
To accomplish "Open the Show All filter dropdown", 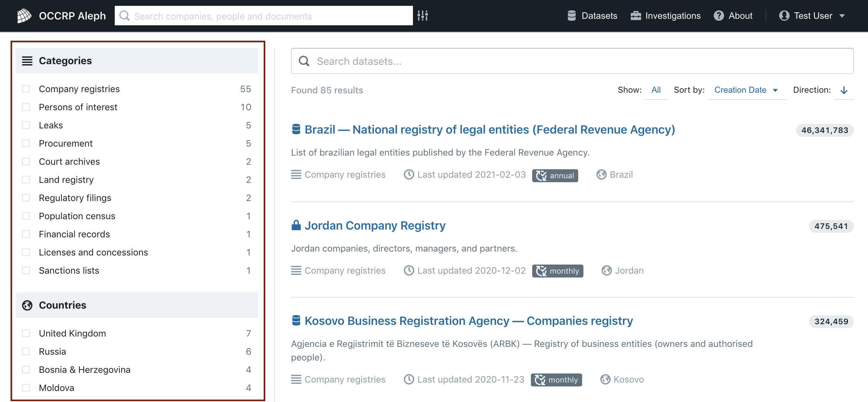I will (656, 90).
